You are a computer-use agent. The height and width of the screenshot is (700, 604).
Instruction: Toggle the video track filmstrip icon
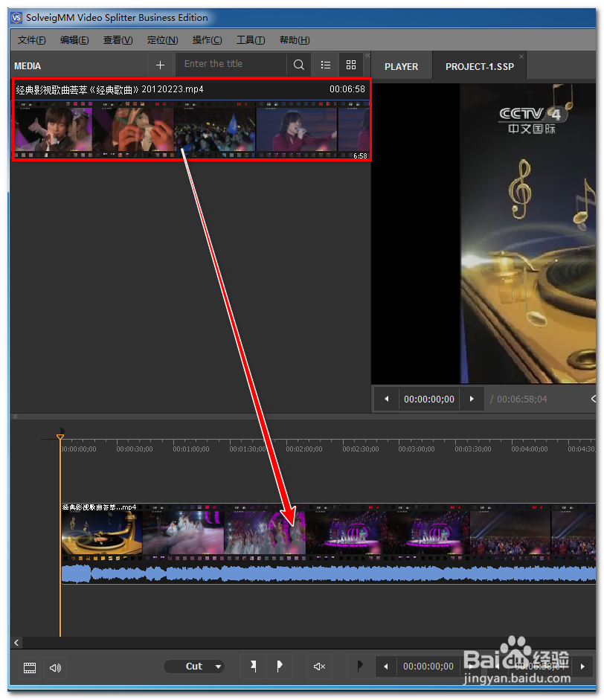[30, 668]
